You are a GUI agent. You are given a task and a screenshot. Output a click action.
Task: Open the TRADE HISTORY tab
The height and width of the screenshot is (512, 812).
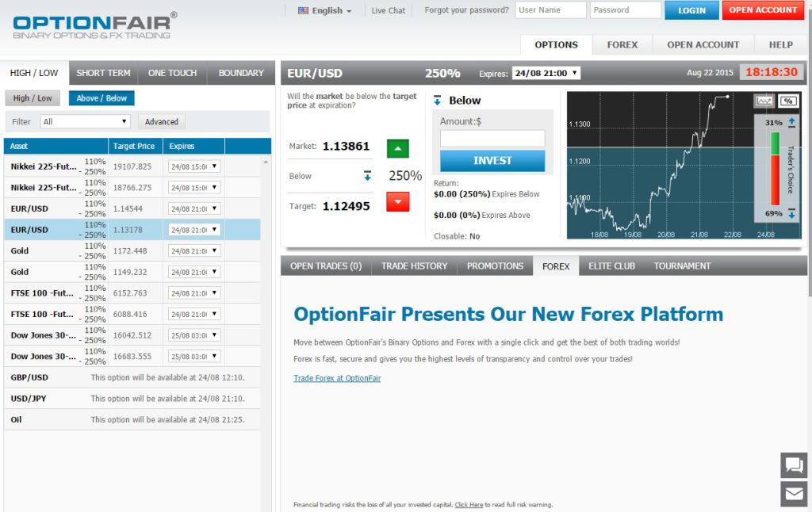click(414, 266)
